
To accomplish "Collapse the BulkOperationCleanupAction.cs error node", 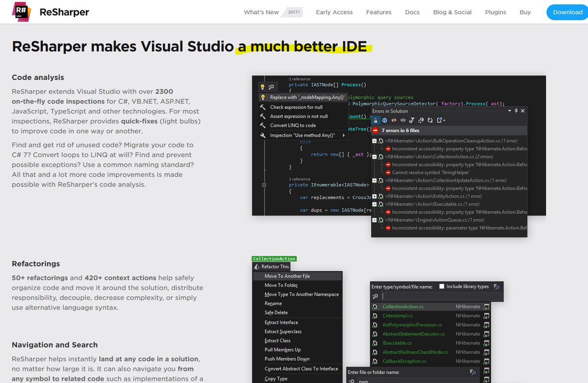I will coord(375,141).
